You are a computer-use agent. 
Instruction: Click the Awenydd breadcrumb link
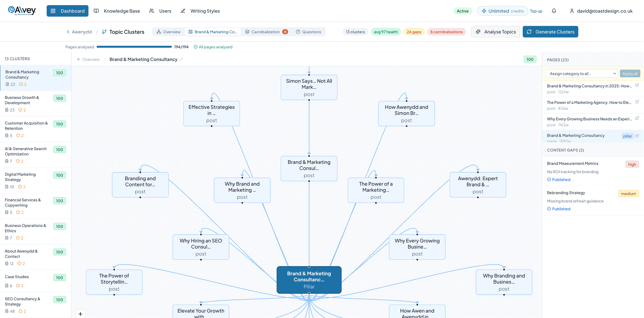coord(82,32)
